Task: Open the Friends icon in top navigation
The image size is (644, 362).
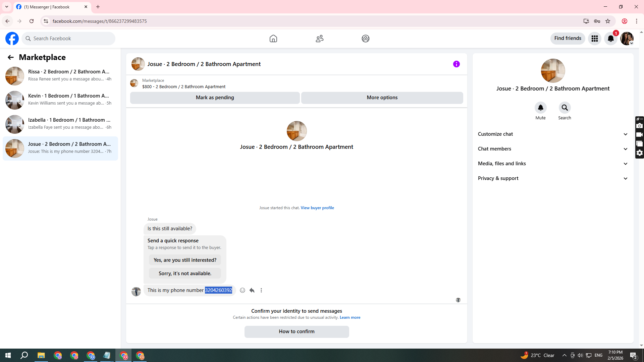Action: [x=319, y=39]
